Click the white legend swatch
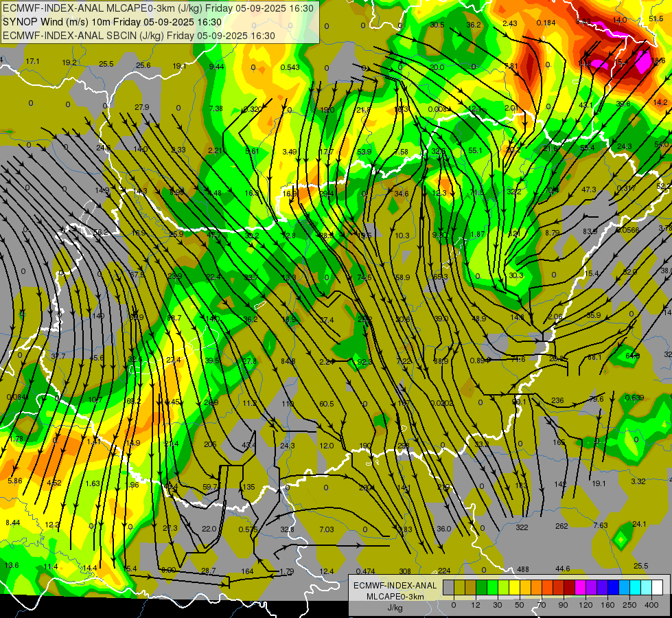This screenshot has width=672, height=618. pyautogui.click(x=658, y=588)
